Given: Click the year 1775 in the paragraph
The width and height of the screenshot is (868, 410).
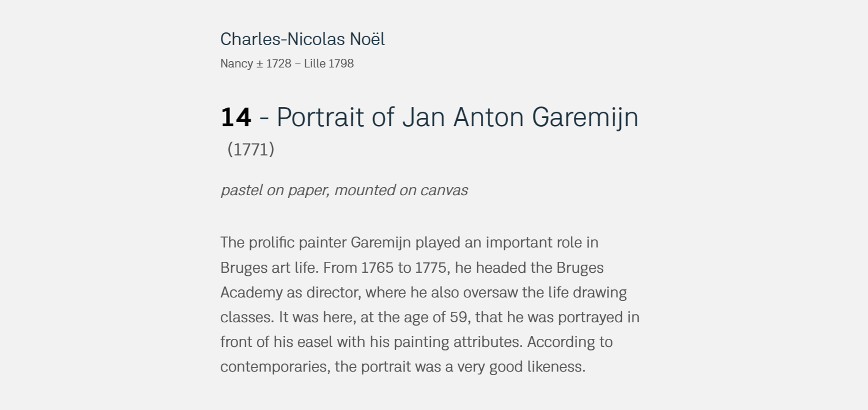Looking at the screenshot, I should click(x=431, y=268).
